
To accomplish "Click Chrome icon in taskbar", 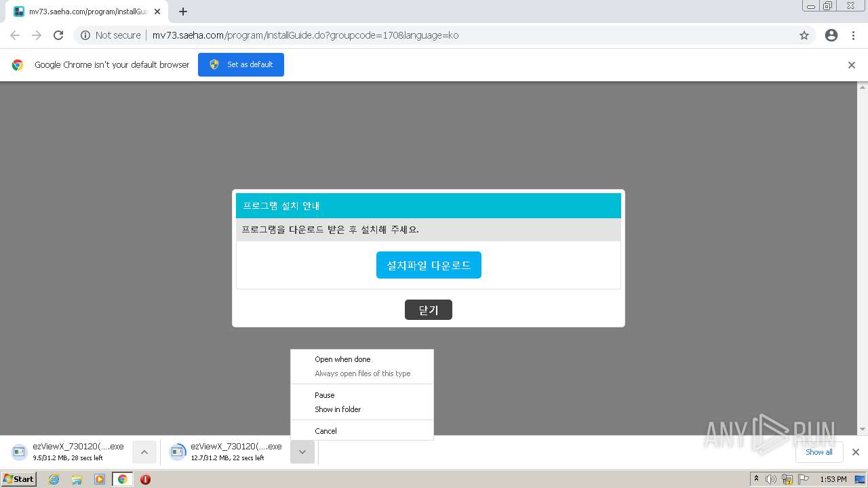I will pos(123,479).
